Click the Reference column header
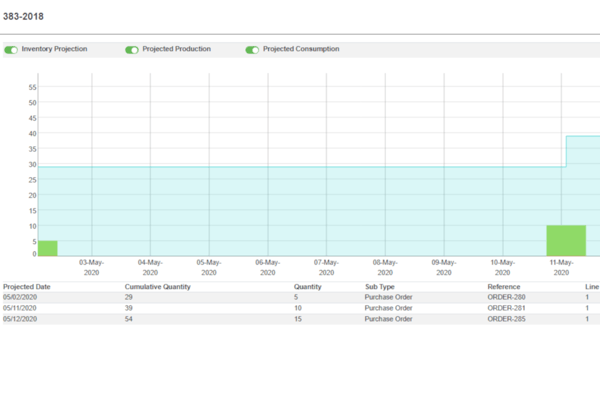The width and height of the screenshot is (600, 400). click(504, 287)
